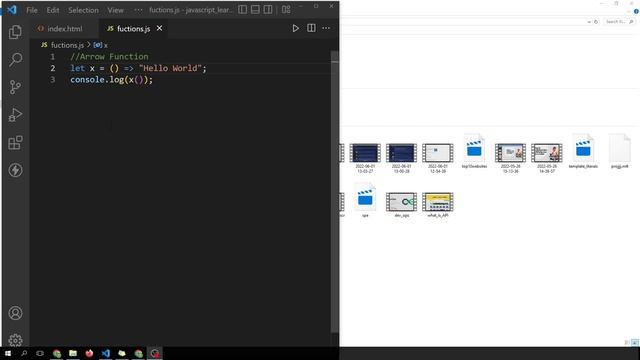Open the File menu
This screenshot has width=640, height=360.
point(31,10)
